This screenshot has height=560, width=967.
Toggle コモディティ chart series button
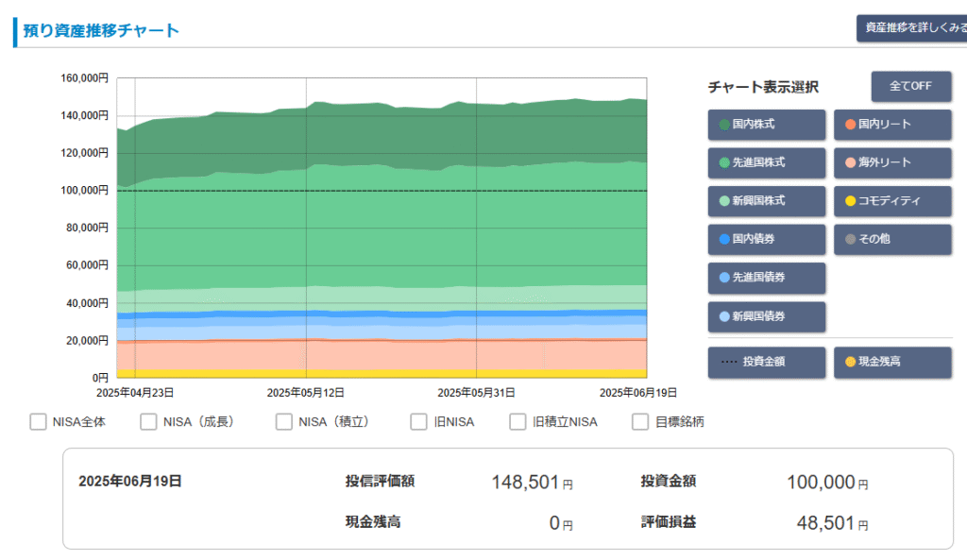coord(892,201)
